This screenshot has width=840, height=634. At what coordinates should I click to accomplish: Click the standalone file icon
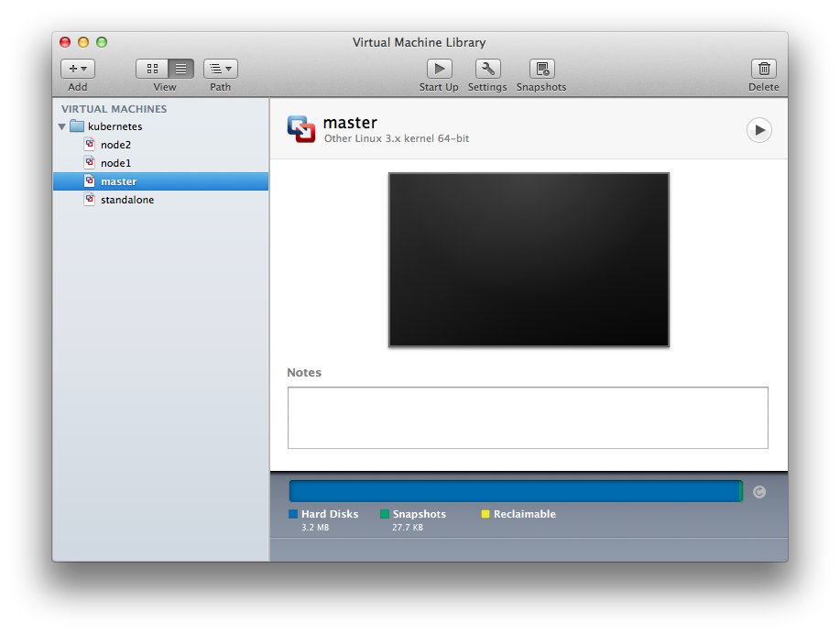(90, 199)
